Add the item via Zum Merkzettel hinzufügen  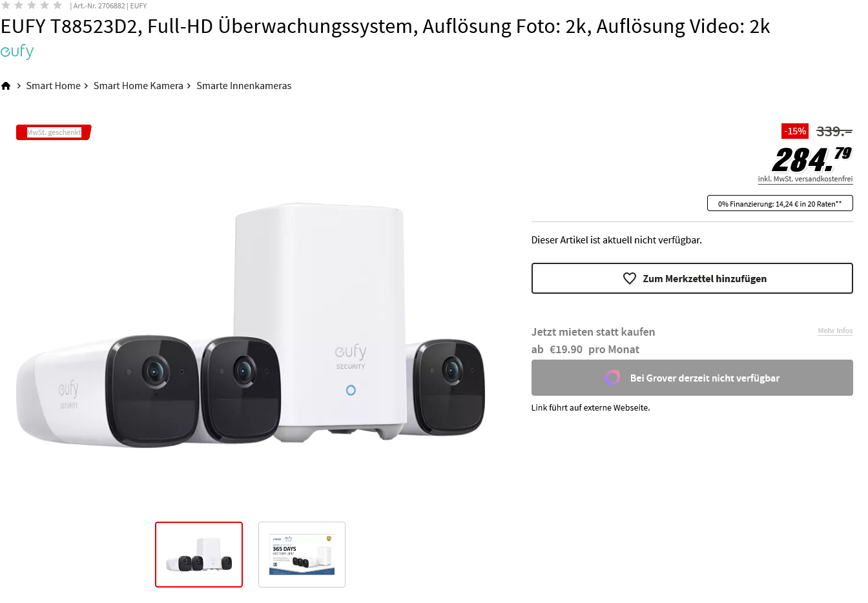click(692, 278)
